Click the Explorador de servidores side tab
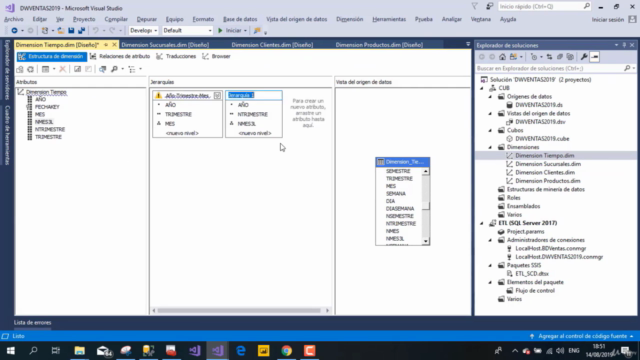Image resolution: width=640 pixels, height=360 pixels. [7, 69]
